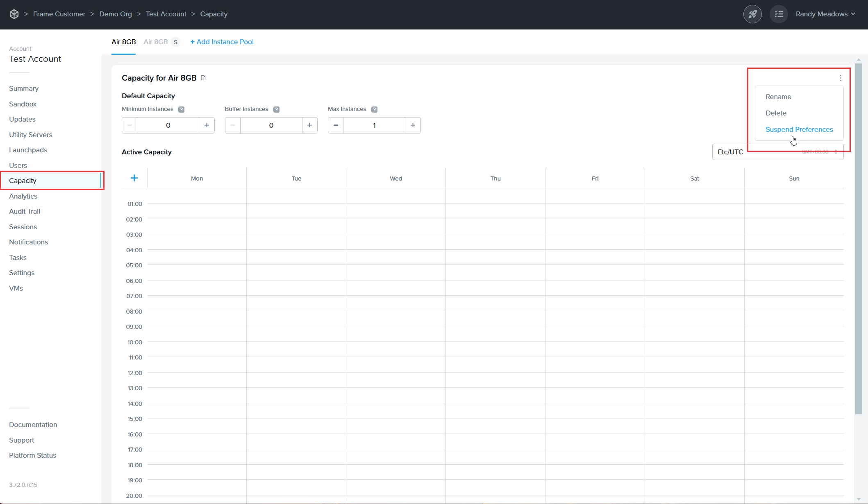Image resolution: width=868 pixels, height=504 pixels.
Task: Click the three-dot menu icon top right
Action: click(841, 78)
